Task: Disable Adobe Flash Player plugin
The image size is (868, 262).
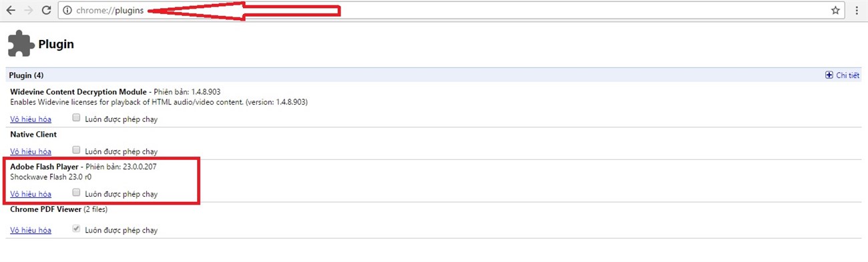Action: pos(31,194)
